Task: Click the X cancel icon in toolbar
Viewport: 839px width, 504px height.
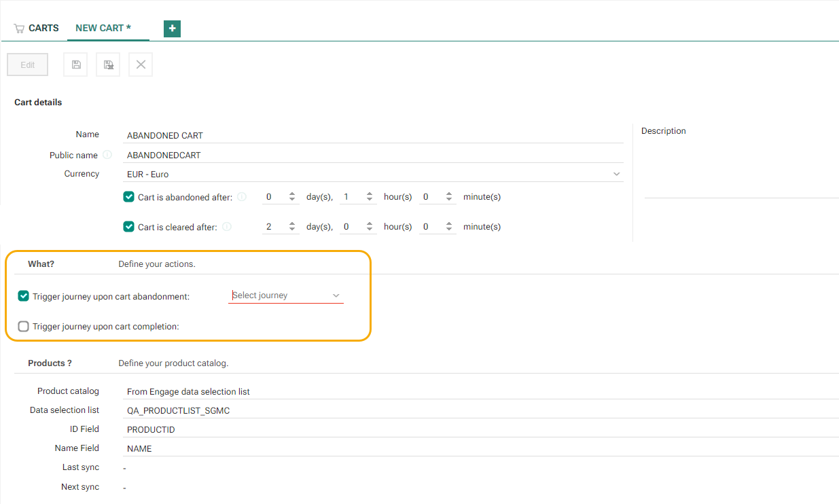Action: [141, 65]
